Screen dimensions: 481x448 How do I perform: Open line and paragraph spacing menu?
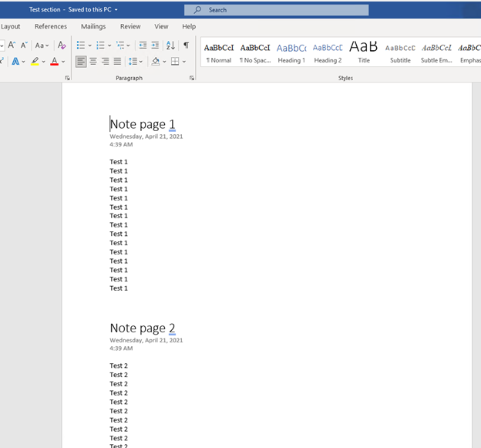(x=136, y=62)
